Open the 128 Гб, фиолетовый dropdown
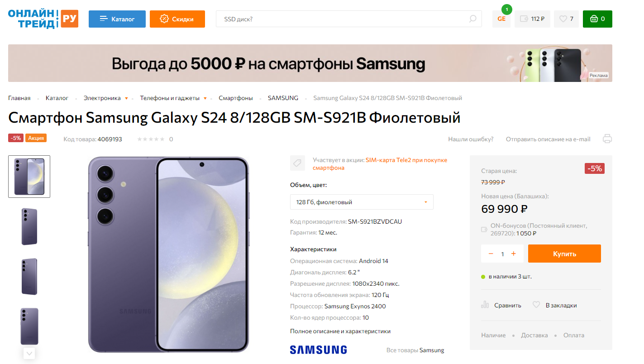 pyautogui.click(x=362, y=202)
